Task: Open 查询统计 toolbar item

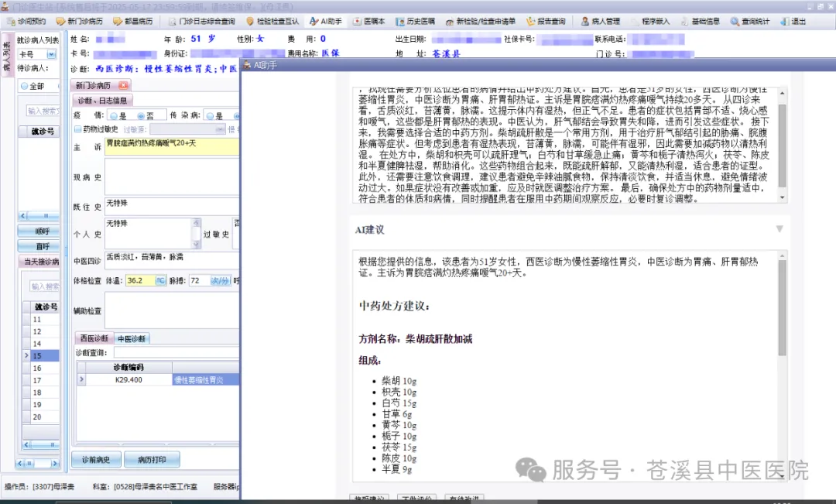Action: pyautogui.click(x=750, y=22)
